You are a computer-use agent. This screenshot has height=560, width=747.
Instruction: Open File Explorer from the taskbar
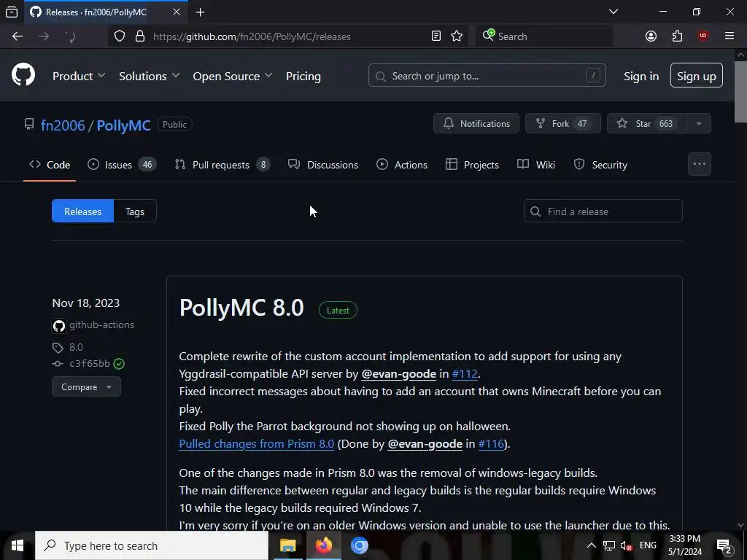(x=287, y=545)
